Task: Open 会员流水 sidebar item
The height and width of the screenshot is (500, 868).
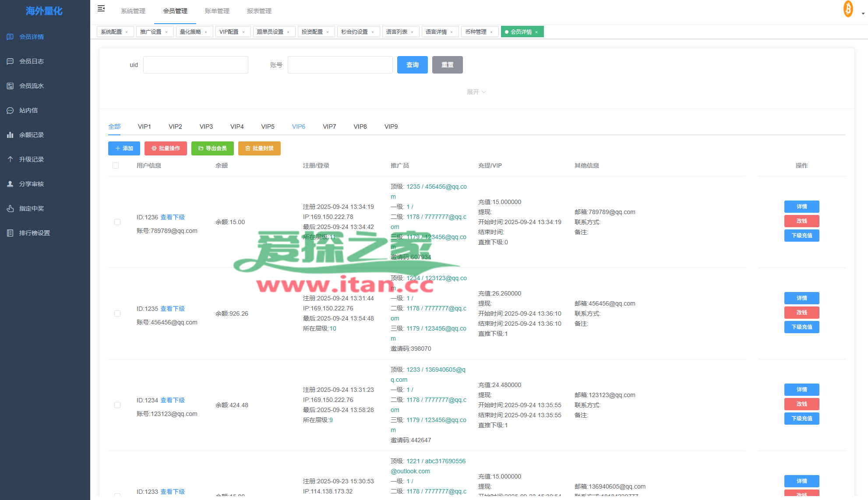Action: [32, 86]
